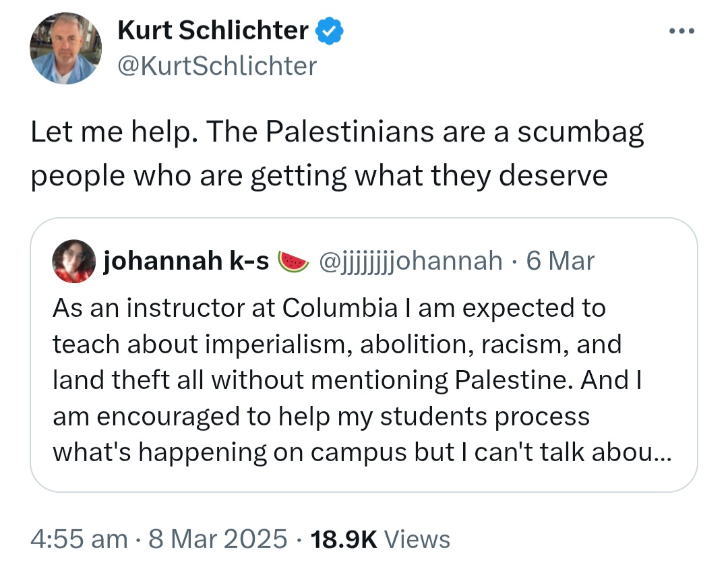Click the word Palestine in the quoted post

tap(514, 380)
